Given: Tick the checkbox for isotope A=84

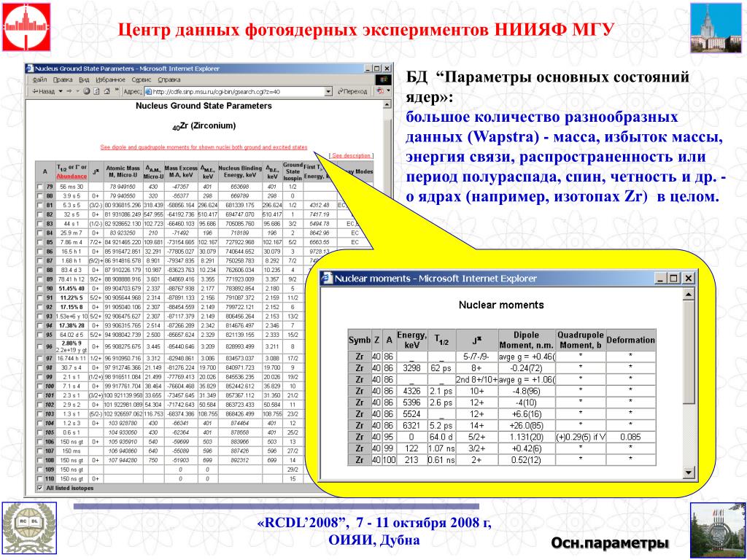Looking at the screenshot, I should 39,233.
